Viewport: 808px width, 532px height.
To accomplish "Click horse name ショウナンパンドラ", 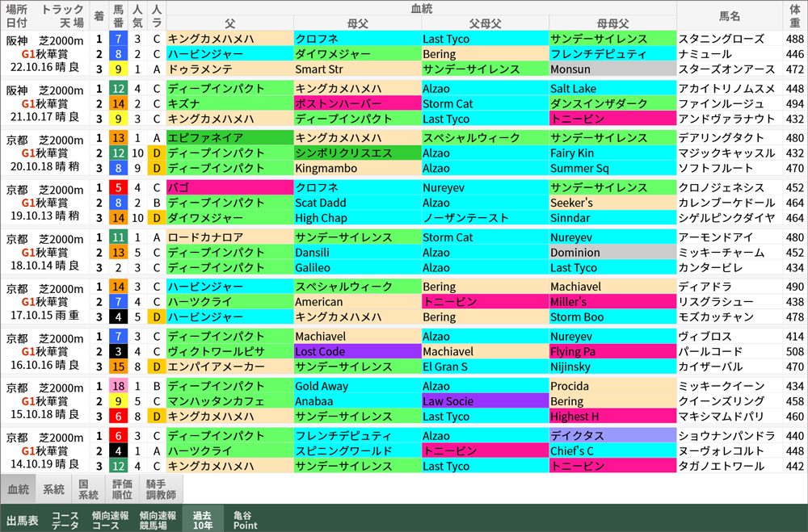I will coord(726,436).
